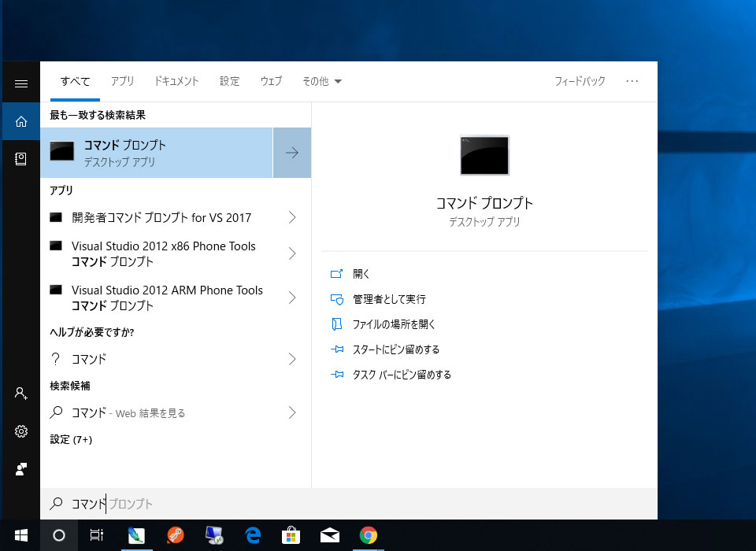Click the ファイルの場所を開く file icon
756x551 pixels.
pos(336,324)
